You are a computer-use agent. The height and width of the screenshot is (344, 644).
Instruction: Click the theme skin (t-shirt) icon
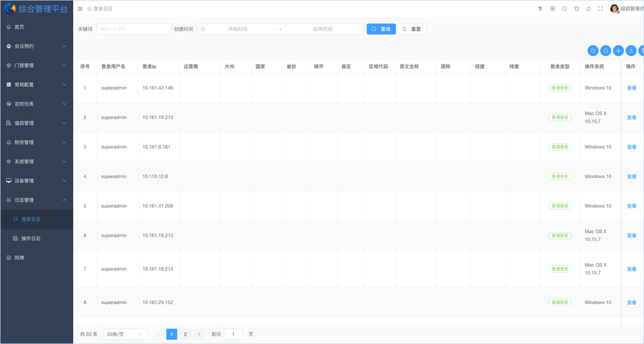(576, 9)
